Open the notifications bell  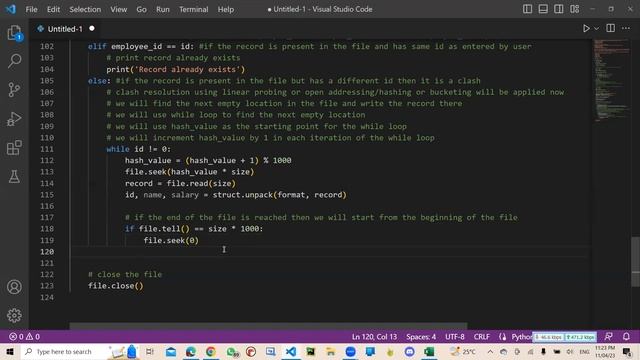[x=626, y=337]
